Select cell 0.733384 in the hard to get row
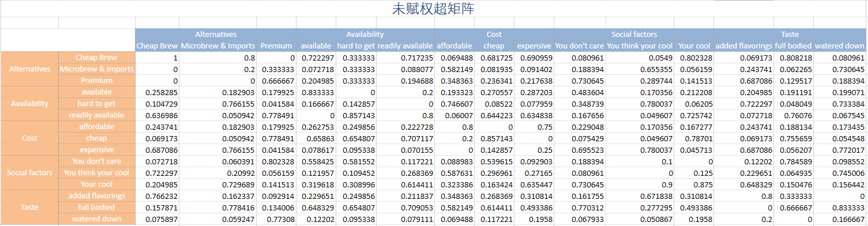The width and height of the screenshot is (868, 226). [840, 104]
